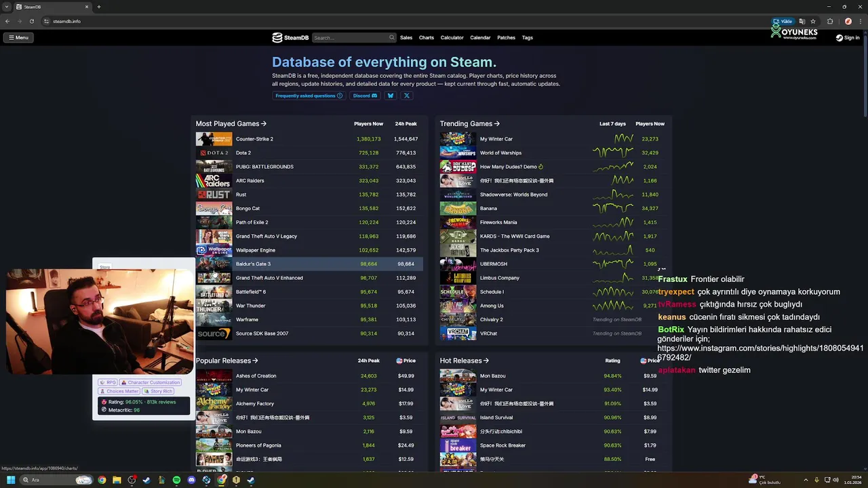Open the rightmost Steam taskbar icon
The height and width of the screenshot is (488, 868).
pos(251,480)
